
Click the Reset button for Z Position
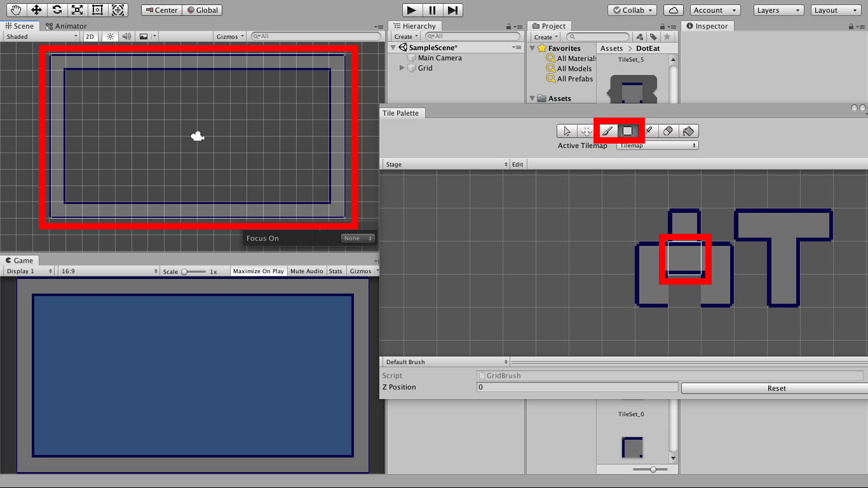[776, 388]
